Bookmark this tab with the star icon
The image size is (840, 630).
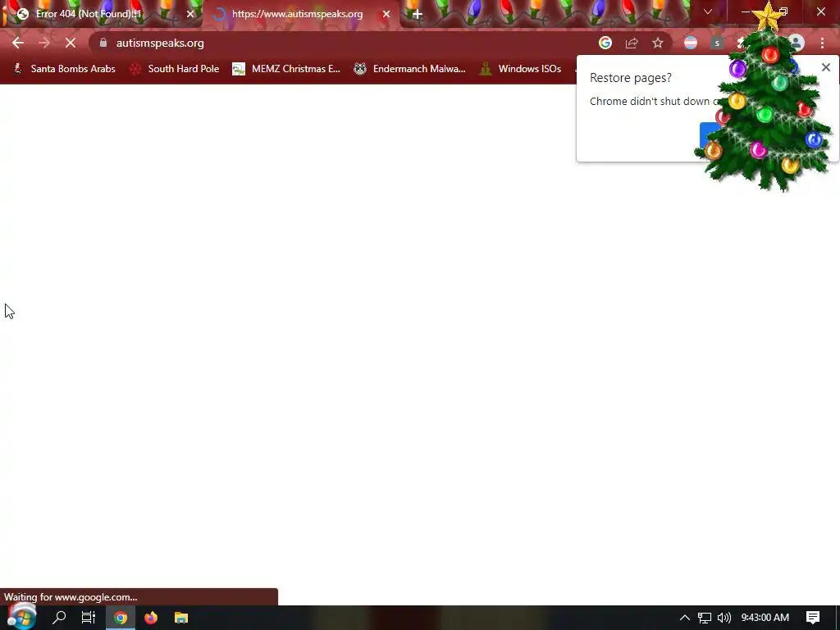(x=658, y=43)
